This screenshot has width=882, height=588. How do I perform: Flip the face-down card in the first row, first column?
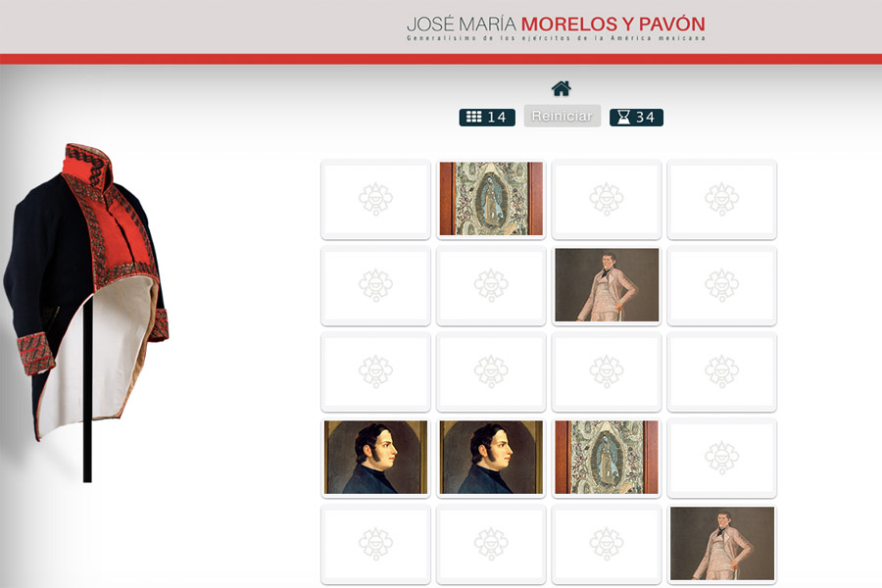(375, 199)
